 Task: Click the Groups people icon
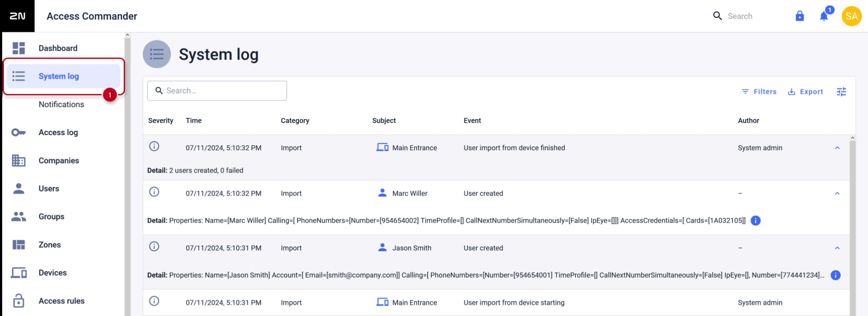coord(19,216)
